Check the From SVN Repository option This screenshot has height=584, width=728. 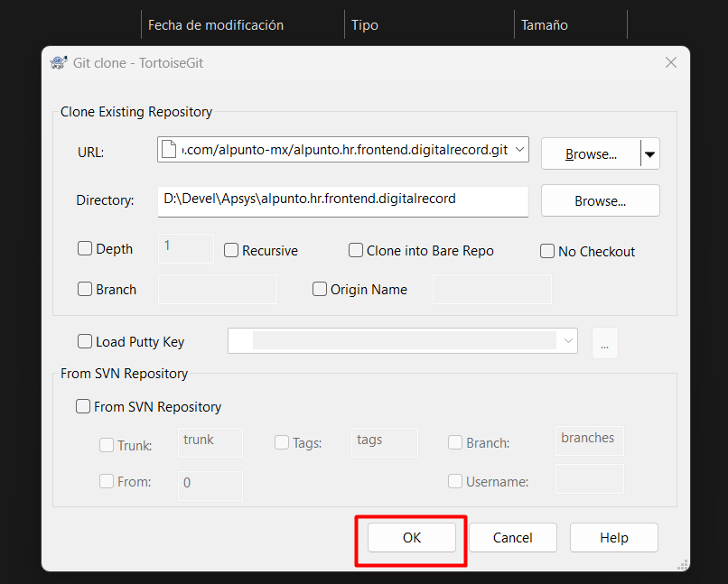83,407
